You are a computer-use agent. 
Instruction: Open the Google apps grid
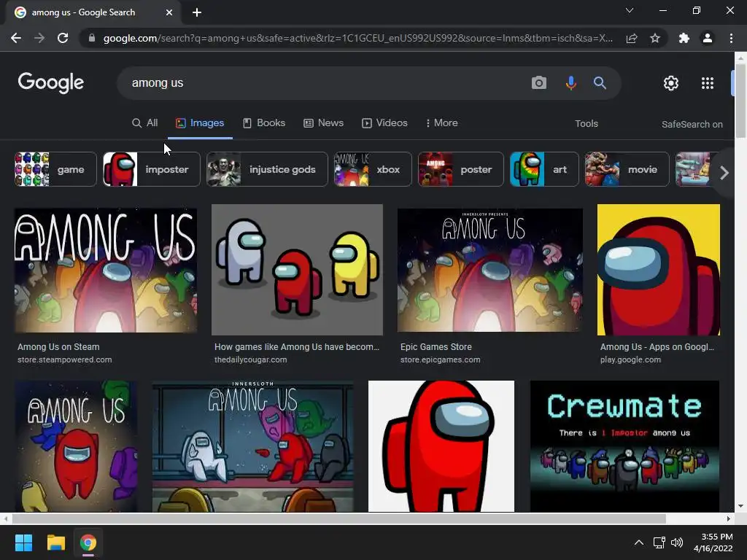pyautogui.click(x=708, y=83)
